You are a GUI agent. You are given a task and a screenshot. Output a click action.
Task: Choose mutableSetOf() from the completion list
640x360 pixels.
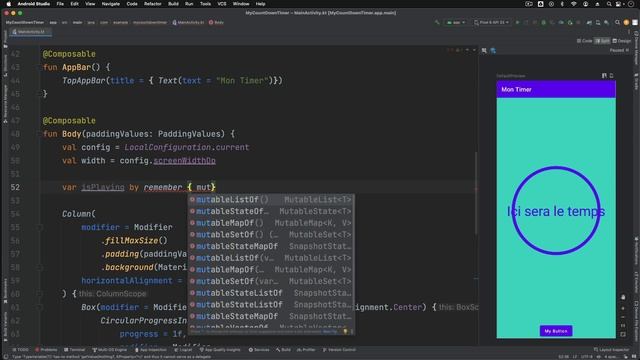point(271,235)
